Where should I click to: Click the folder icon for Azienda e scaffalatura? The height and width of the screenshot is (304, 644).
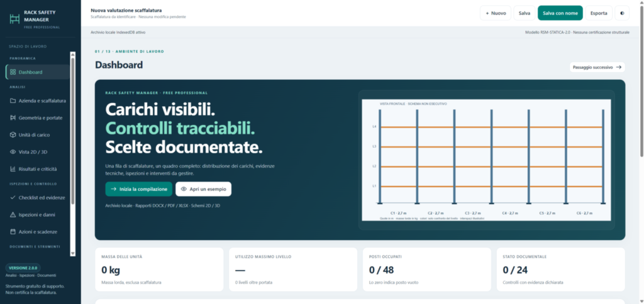13,100
